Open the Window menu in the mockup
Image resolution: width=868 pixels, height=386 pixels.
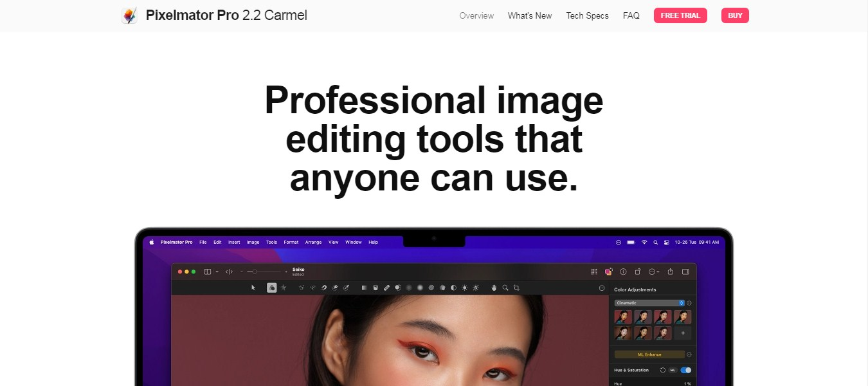tap(354, 243)
